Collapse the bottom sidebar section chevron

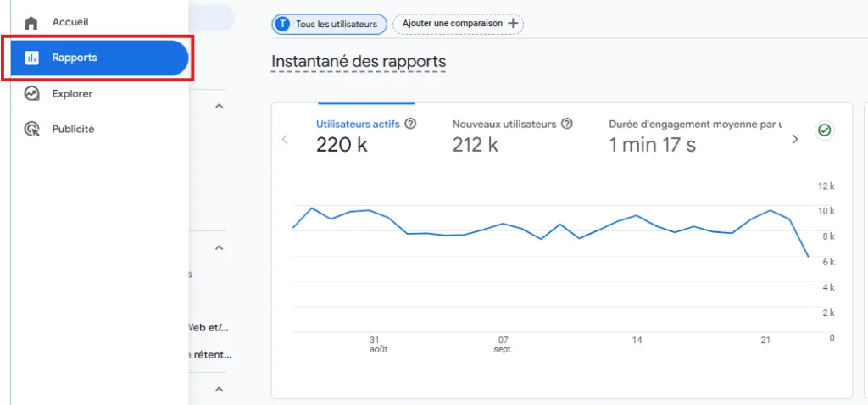[x=219, y=389]
